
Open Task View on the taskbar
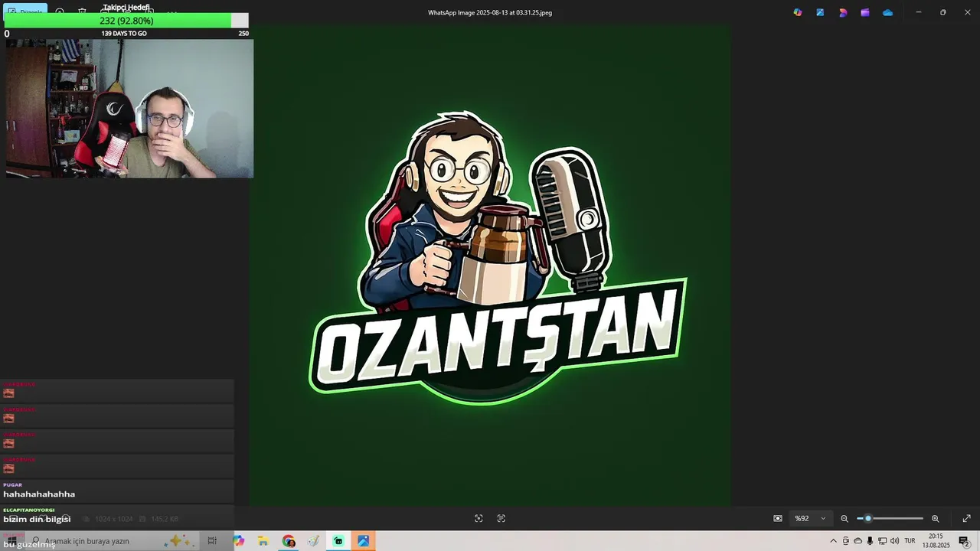212,541
